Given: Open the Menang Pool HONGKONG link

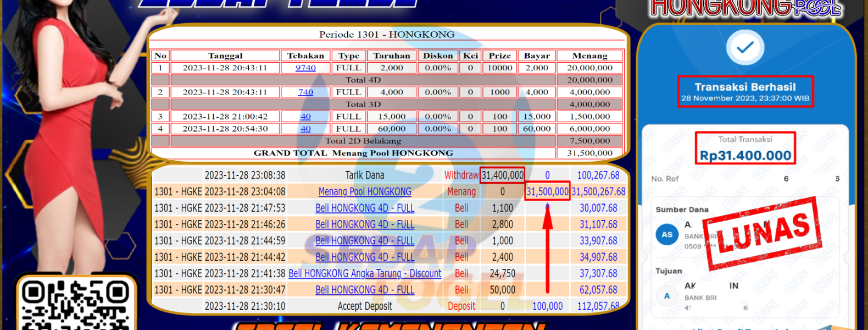Looking at the screenshot, I should 365,191.
